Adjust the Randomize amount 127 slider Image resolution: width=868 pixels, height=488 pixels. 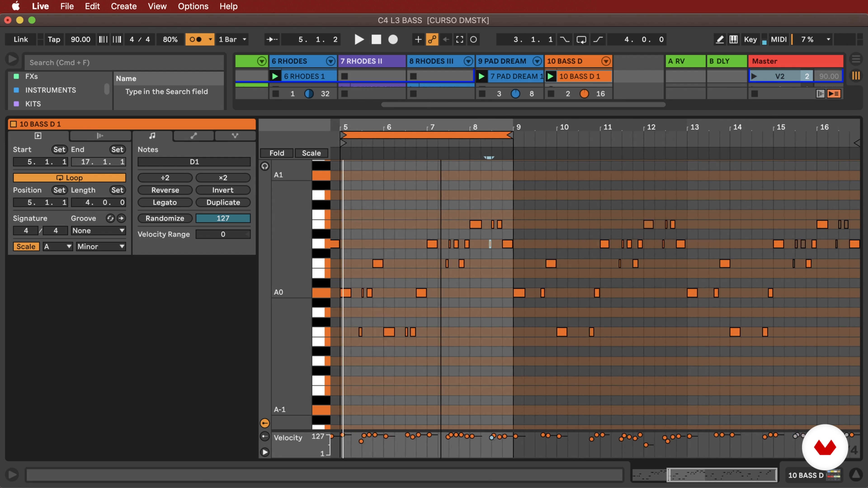pyautogui.click(x=223, y=218)
